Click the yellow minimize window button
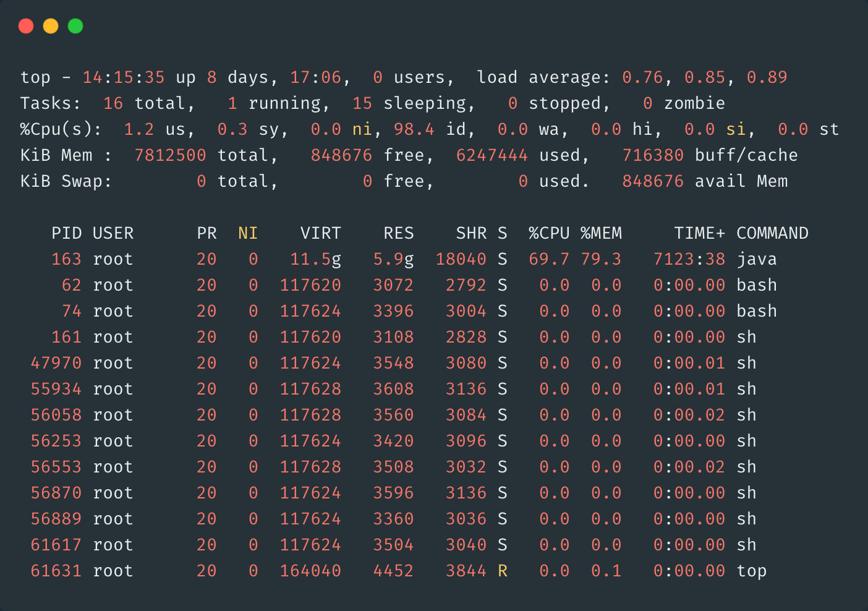868x611 pixels. [x=51, y=26]
